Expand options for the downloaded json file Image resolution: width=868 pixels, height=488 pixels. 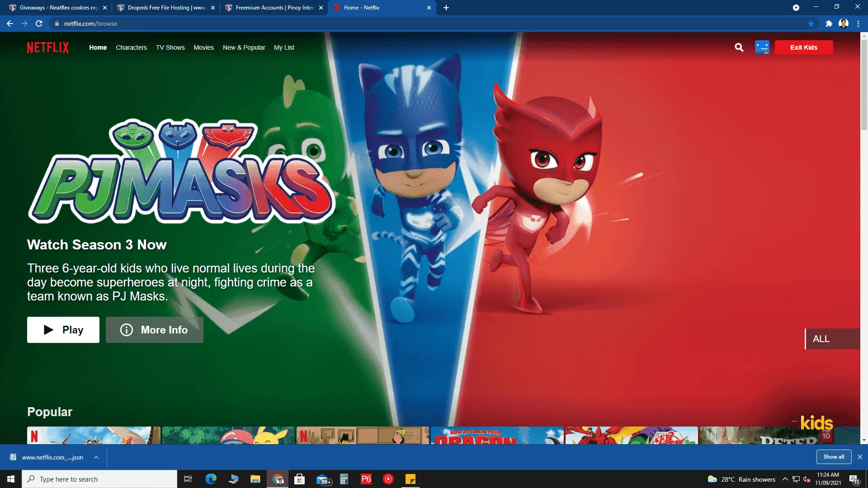(96, 457)
